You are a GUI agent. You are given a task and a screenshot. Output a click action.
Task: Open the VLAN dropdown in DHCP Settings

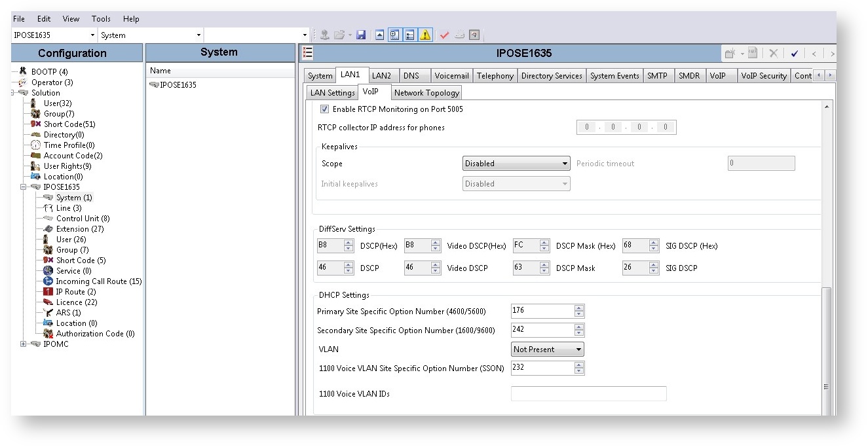[578, 349]
